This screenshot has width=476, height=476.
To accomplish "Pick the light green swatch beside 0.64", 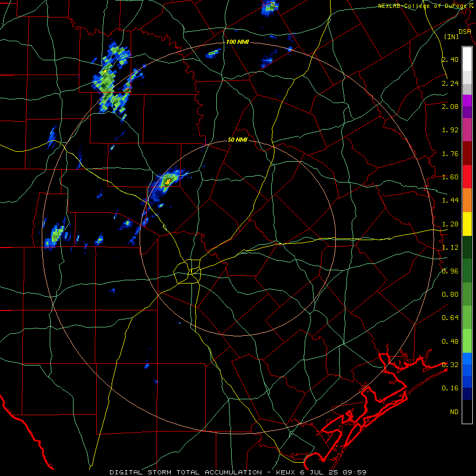I will [467, 318].
